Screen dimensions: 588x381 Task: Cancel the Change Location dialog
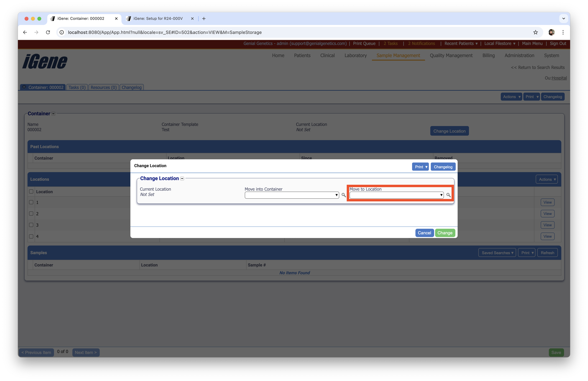[x=424, y=233]
